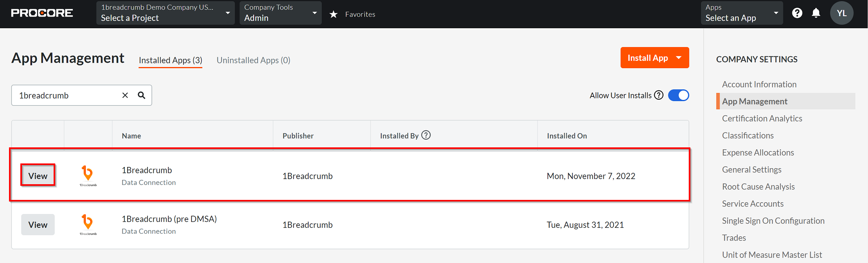The height and width of the screenshot is (263, 868).
Task: Open Trades settings
Action: 734,238
